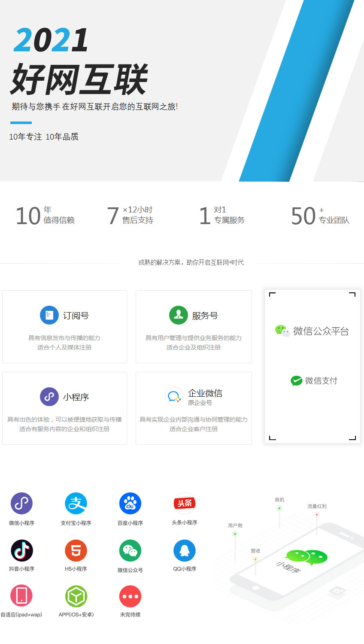Click the 1 对1 专属服务 statistic
The width and height of the screenshot is (364, 644).
point(222,216)
